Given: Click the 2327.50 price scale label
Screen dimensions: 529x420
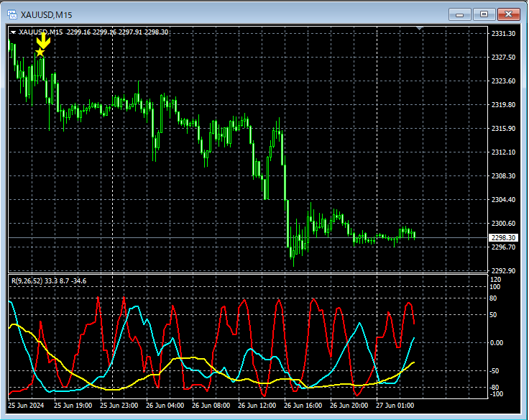Looking at the screenshot, I should 503,58.
